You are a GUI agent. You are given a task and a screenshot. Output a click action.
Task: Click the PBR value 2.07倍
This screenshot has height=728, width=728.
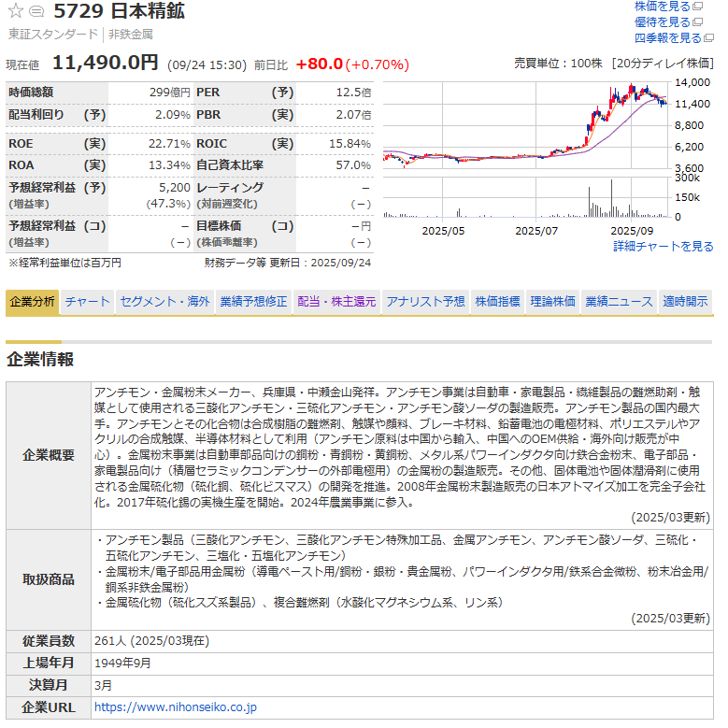[x=354, y=115]
